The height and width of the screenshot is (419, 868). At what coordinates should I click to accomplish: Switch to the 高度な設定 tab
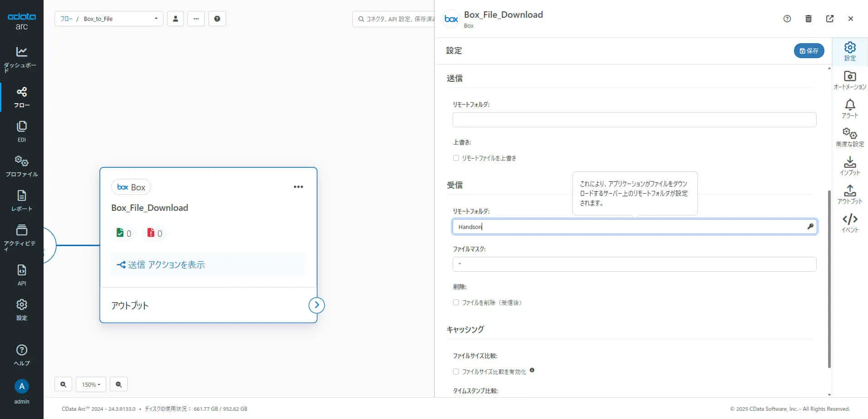point(850,137)
